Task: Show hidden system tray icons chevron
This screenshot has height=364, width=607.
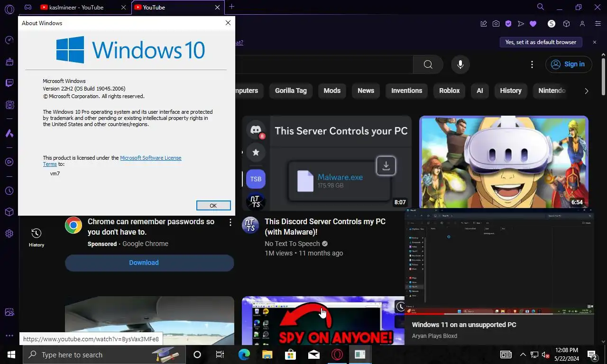Action: [x=523, y=355]
